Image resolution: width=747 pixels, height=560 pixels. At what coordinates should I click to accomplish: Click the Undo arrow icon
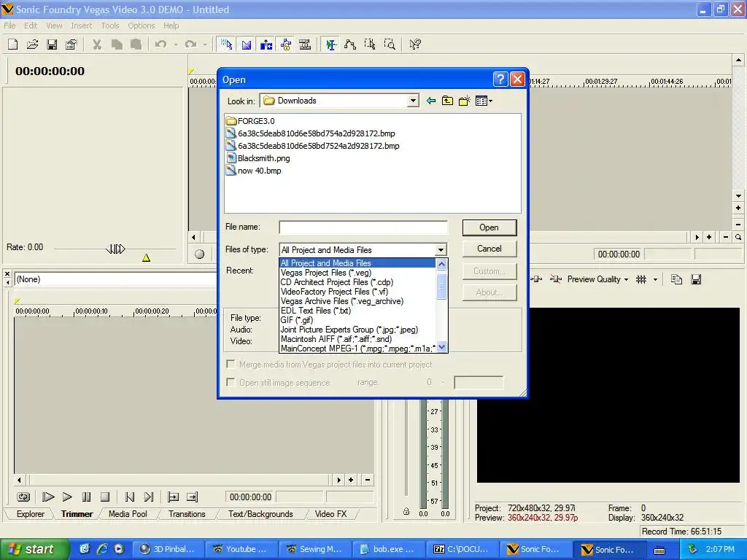(x=160, y=44)
